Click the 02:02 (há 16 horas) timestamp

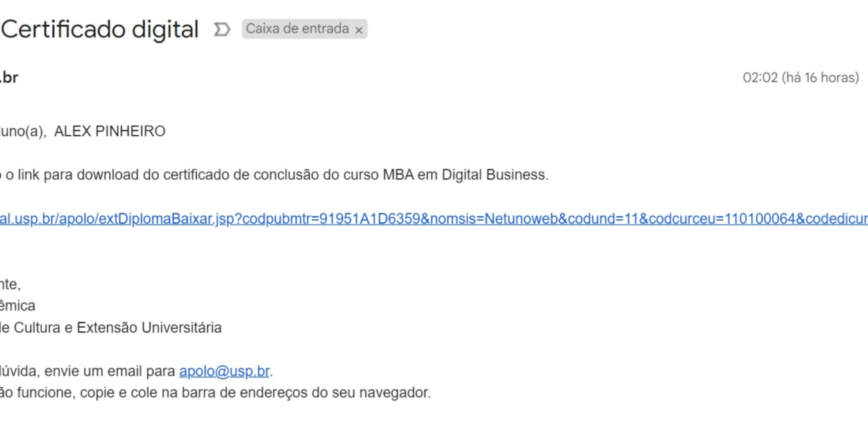click(x=800, y=77)
